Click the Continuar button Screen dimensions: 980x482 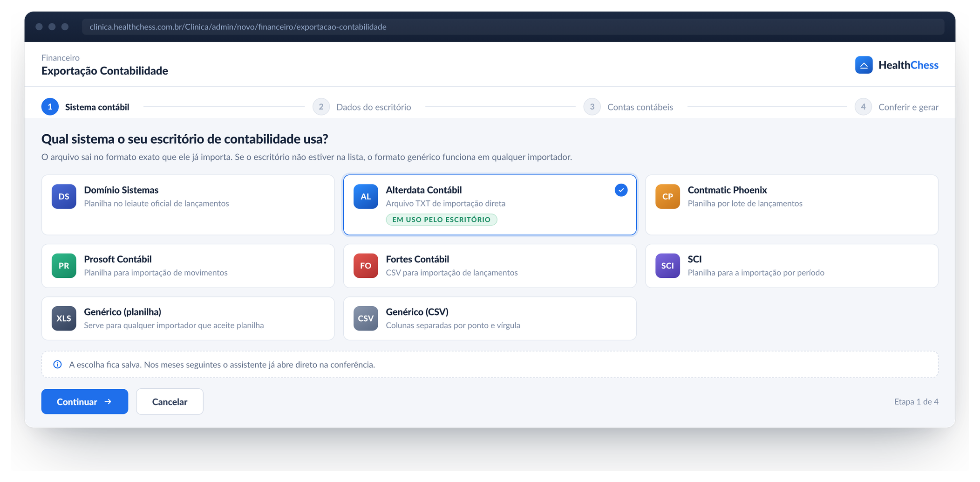pyautogui.click(x=85, y=401)
